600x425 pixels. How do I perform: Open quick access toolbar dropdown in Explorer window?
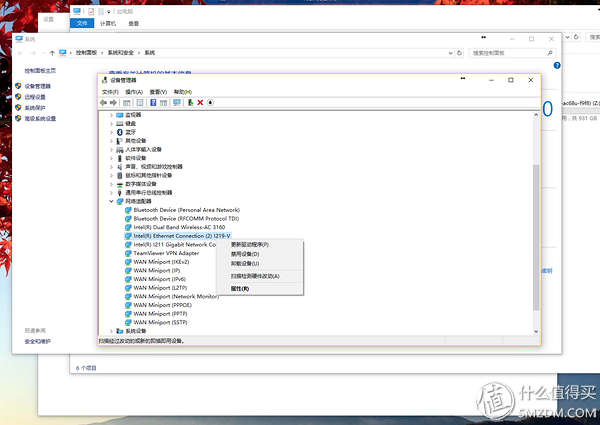click(x=109, y=12)
